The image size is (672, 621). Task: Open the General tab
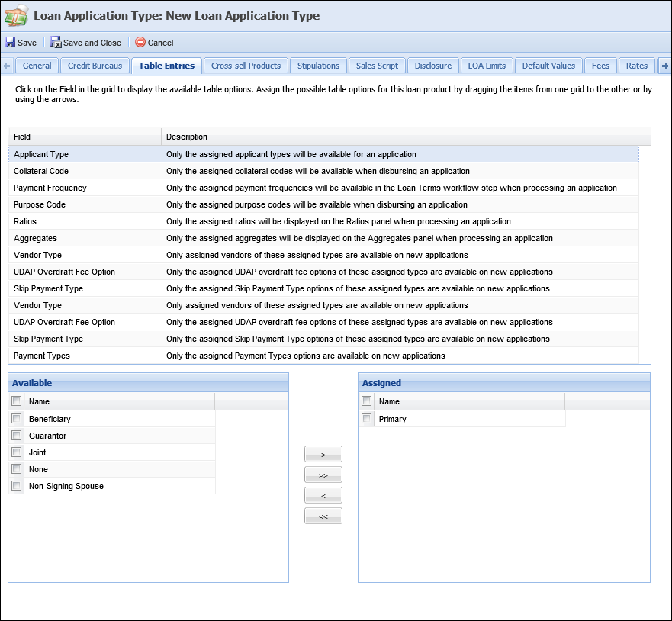tap(37, 66)
